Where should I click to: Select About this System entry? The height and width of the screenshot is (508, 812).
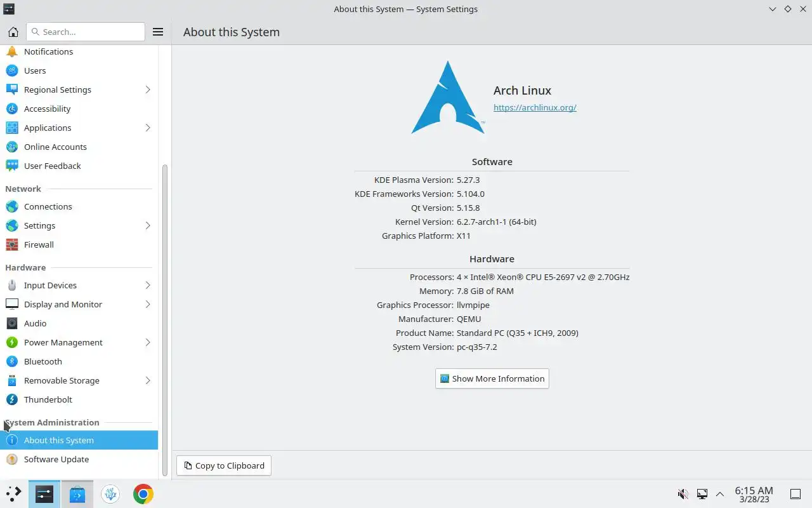coord(79,440)
